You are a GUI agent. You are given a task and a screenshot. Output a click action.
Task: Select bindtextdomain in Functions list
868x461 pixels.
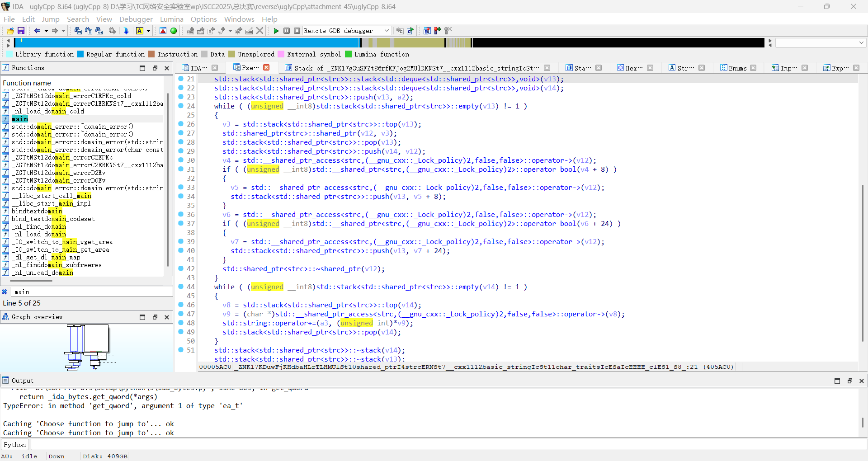[x=83, y=211]
